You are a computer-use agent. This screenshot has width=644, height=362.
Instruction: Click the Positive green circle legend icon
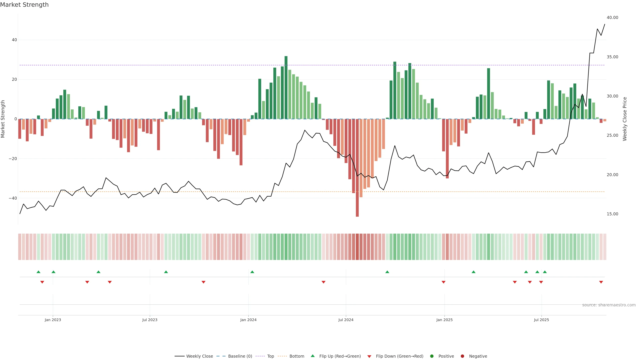(432, 356)
